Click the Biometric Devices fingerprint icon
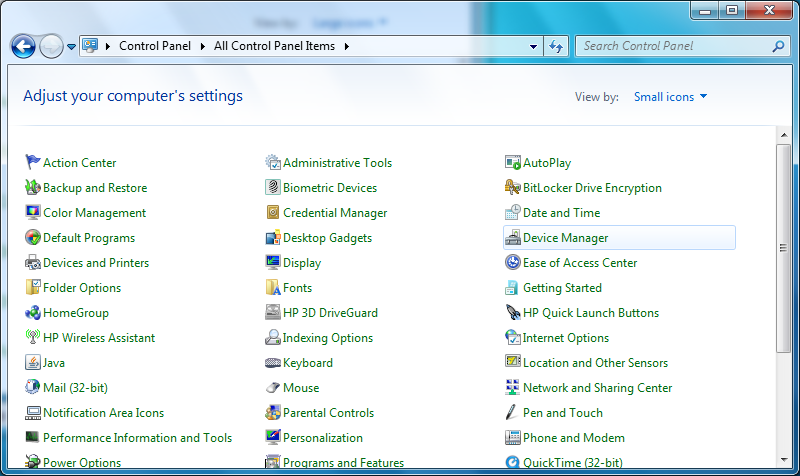The width and height of the screenshot is (800, 476). point(273,188)
